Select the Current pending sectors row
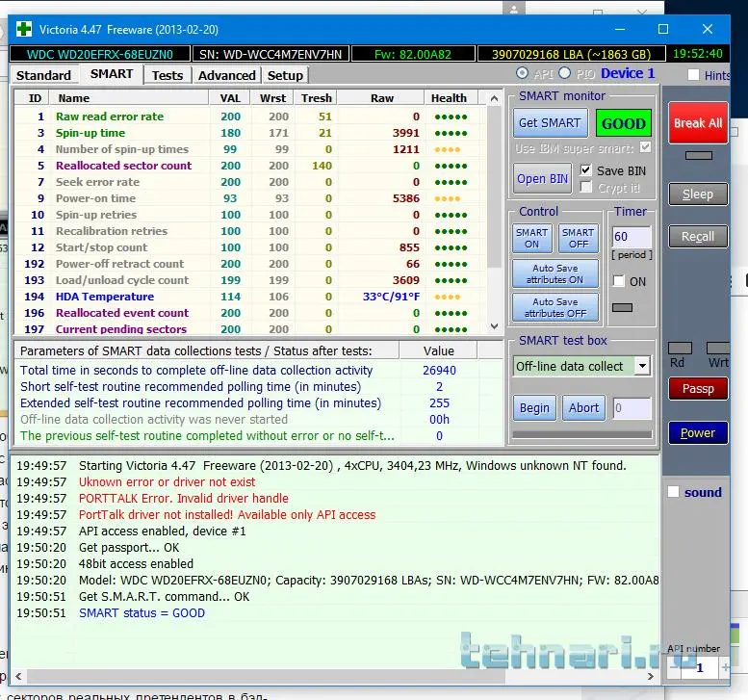This screenshot has height=700, width=748. [250, 328]
